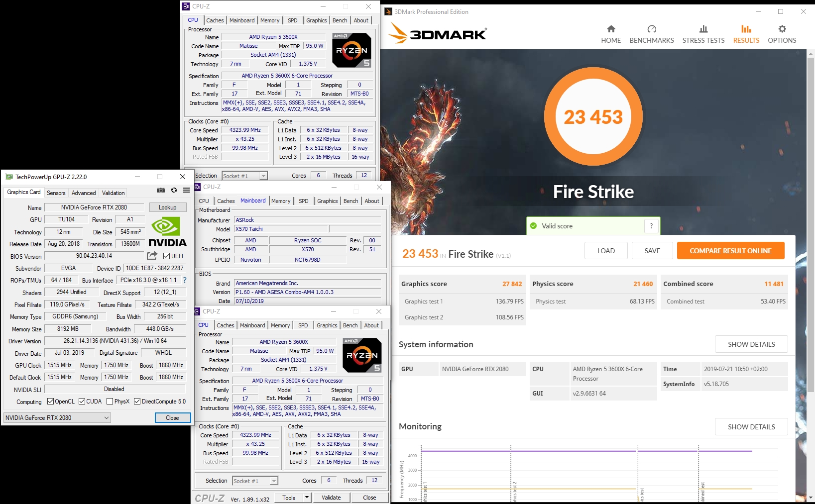This screenshot has width=815, height=504.
Task: Click GPU-Z screenshot camera icon
Action: click(161, 190)
